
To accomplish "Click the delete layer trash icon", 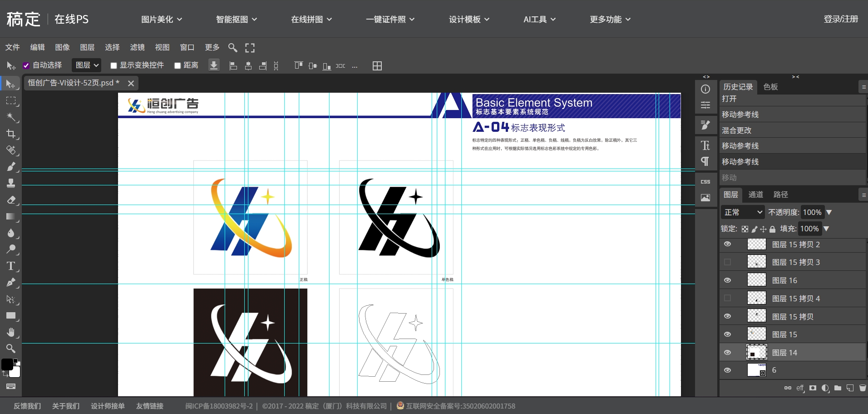I will (x=863, y=388).
